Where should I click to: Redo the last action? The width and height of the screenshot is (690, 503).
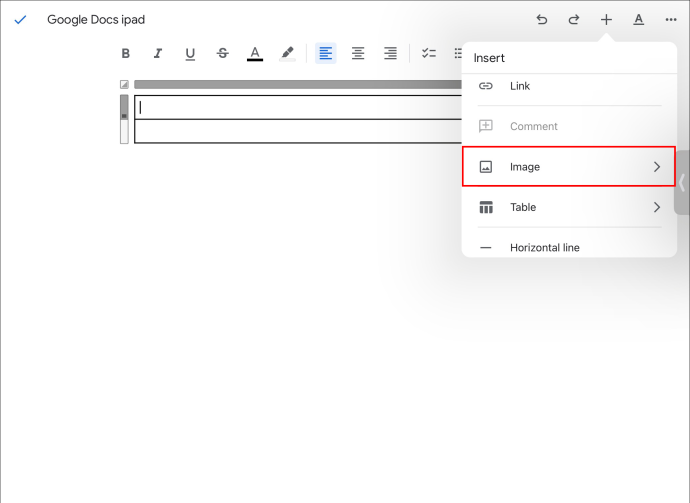(574, 19)
